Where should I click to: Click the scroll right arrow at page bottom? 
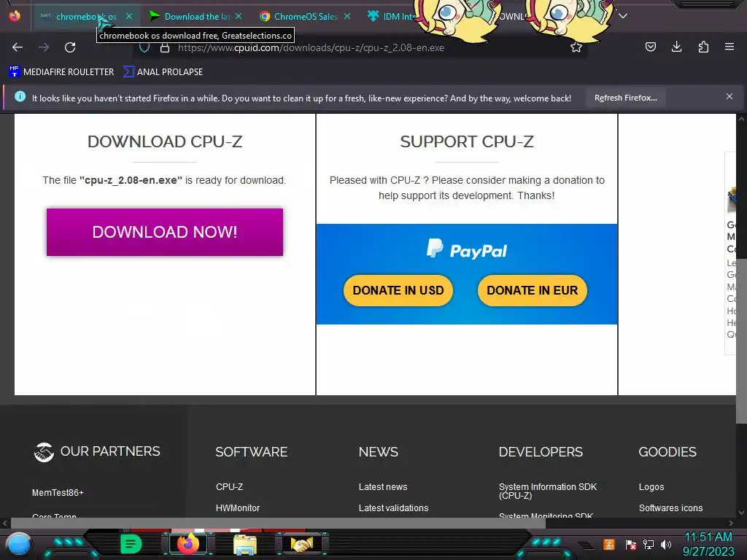click(x=731, y=523)
